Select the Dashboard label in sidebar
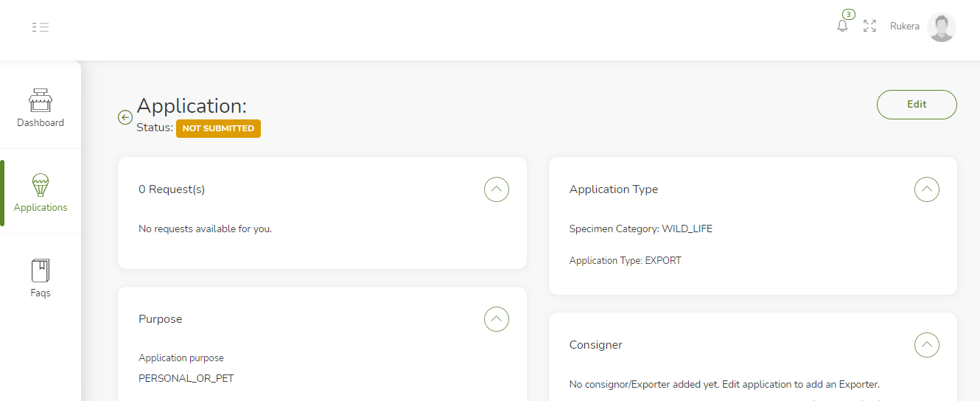Viewport: 980px width, 401px height. [41, 123]
